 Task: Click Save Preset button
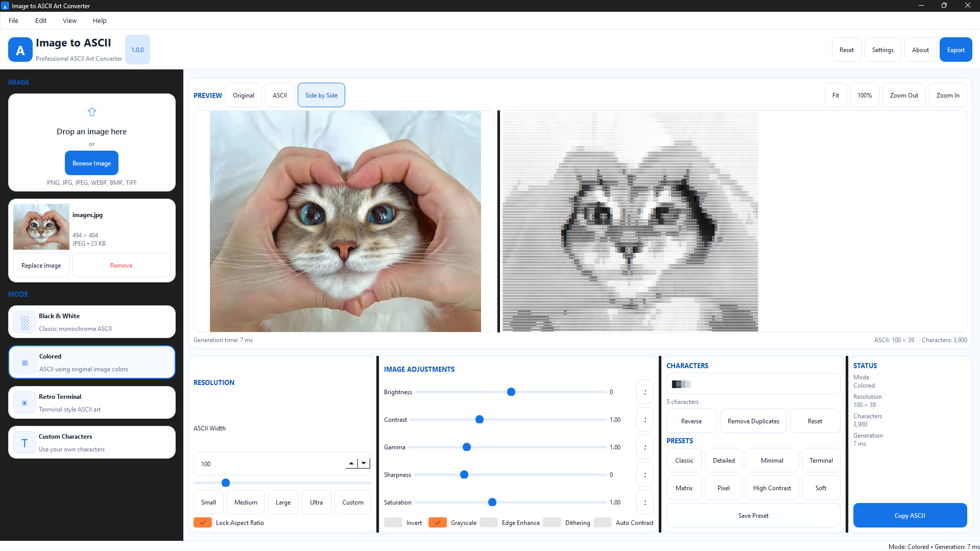[x=753, y=516]
